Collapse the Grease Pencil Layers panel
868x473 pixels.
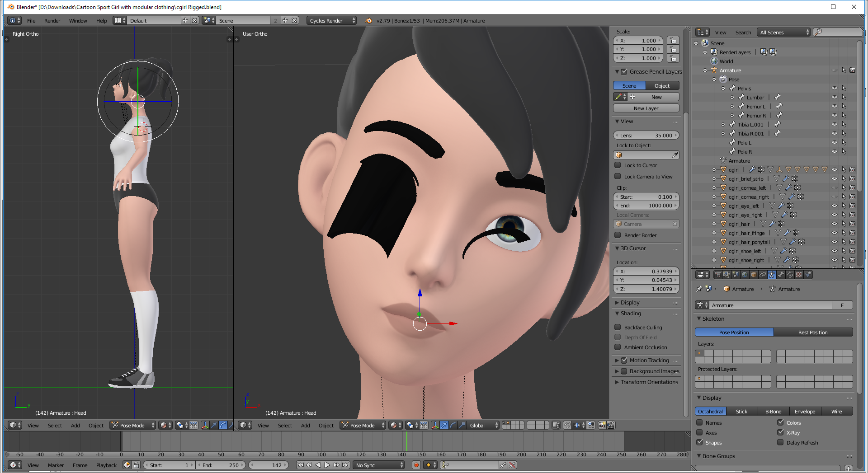tap(617, 71)
